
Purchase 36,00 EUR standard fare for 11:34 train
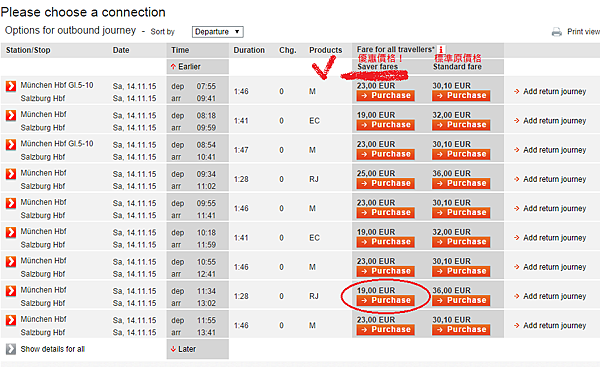461,300
